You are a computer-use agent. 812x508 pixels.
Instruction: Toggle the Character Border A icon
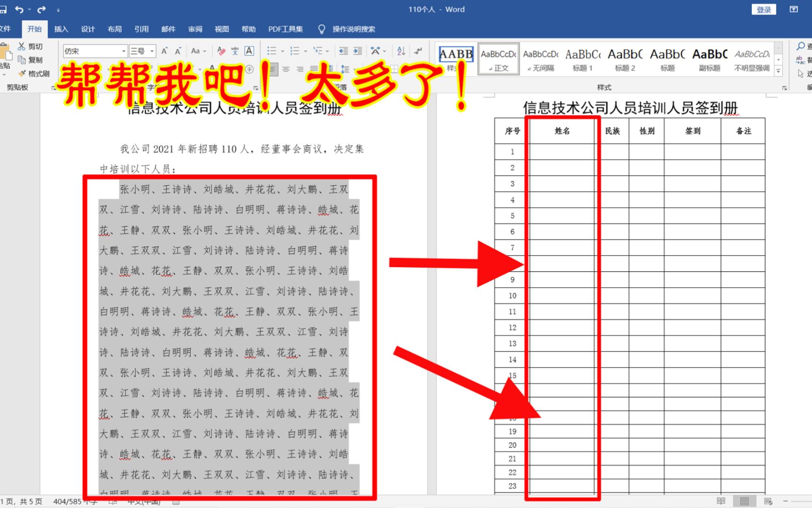pyautogui.click(x=249, y=51)
